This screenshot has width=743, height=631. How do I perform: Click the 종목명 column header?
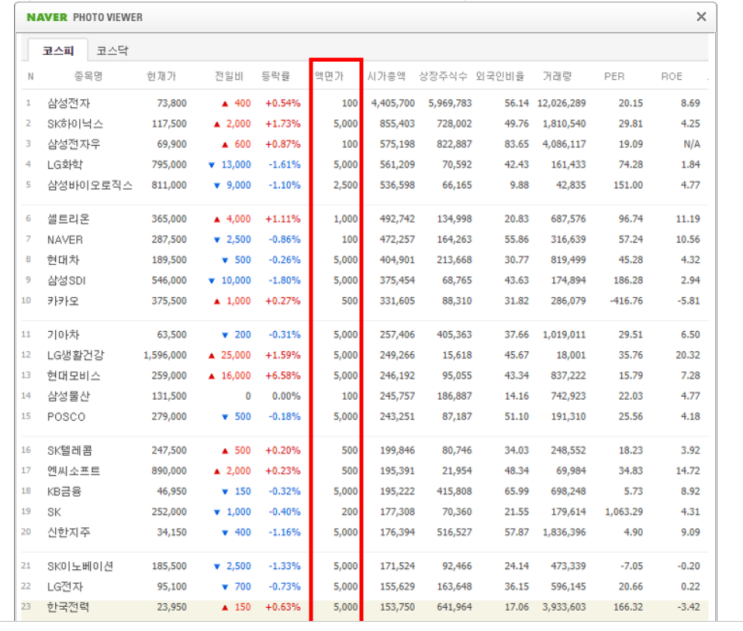89,76
